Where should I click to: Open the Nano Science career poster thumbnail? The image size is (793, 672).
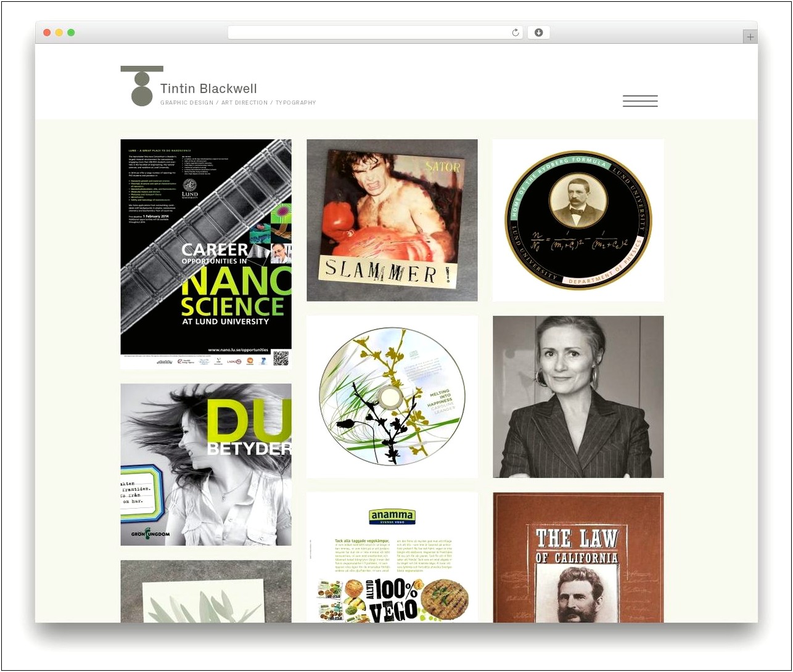click(x=206, y=254)
